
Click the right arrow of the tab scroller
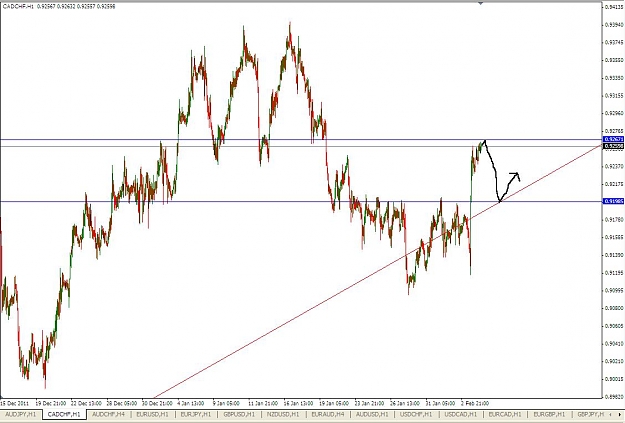[619, 415]
